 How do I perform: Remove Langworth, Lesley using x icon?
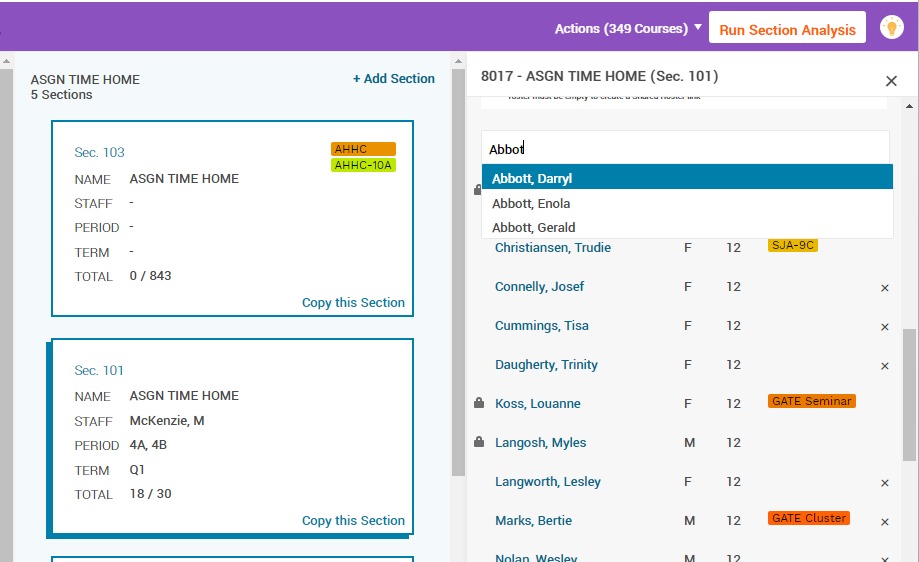click(884, 483)
